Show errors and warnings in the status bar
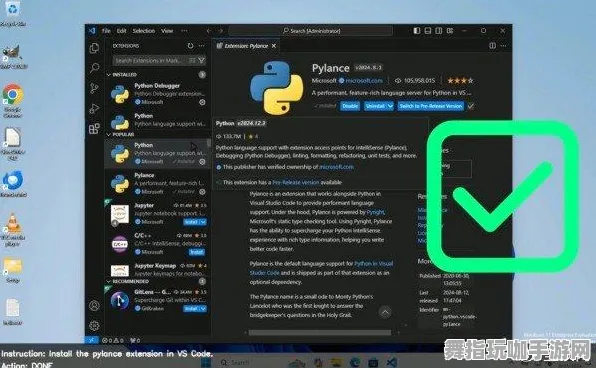The width and height of the screenshot is (596, 368). coord(113,340)
